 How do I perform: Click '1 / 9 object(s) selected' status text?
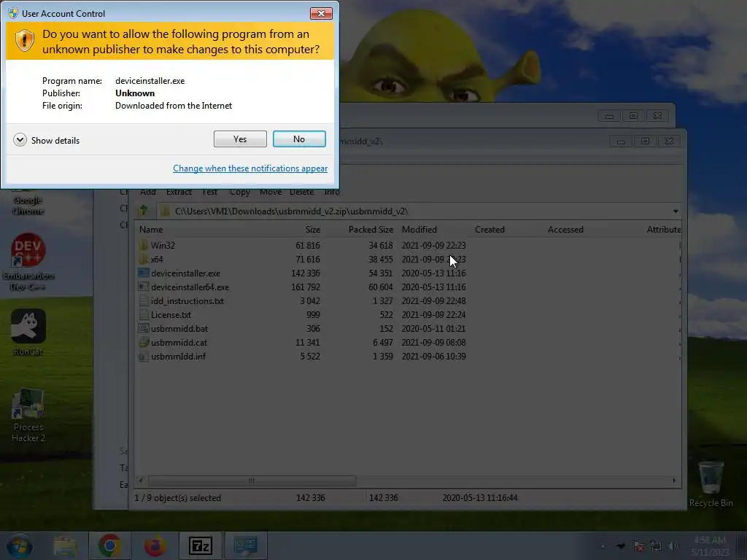pyautogui.click(x=178, y=497)
